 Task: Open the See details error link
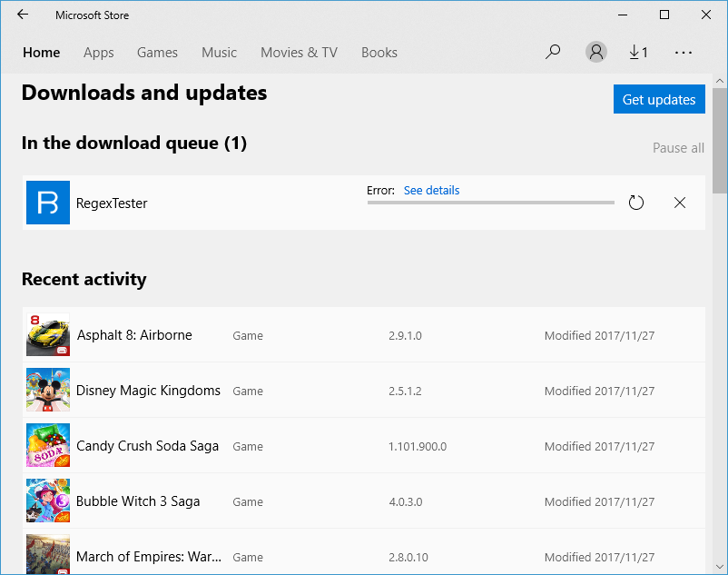click(431, 191)
